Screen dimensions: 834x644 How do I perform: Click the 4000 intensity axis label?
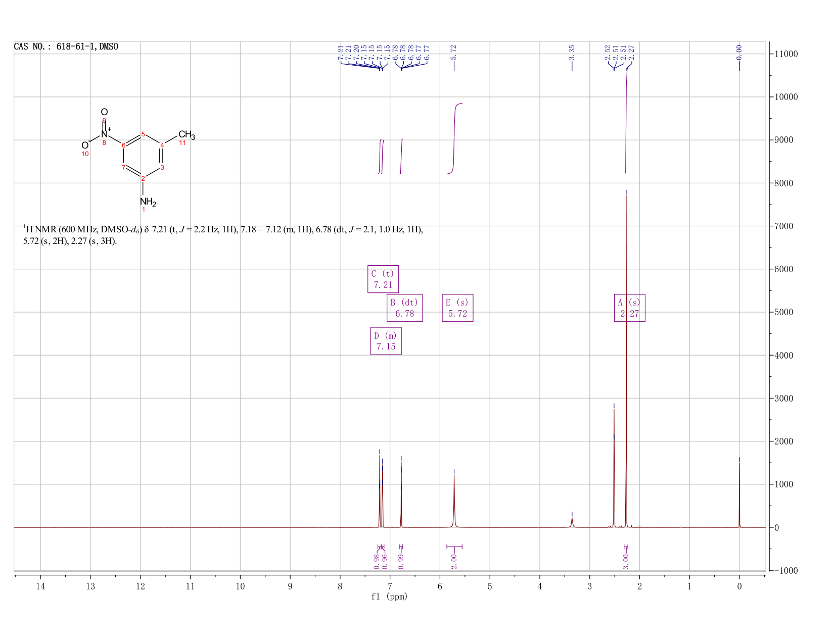pyautogui.click(x=783, y=356)
